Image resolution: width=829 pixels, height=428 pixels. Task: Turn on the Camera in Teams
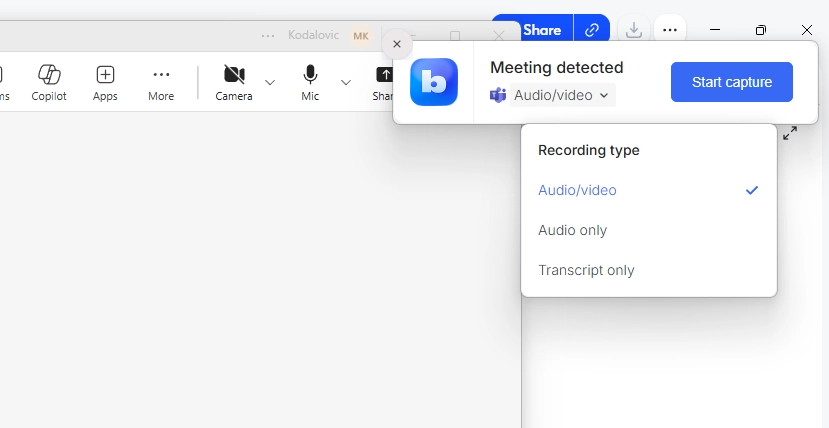[234, 82]
